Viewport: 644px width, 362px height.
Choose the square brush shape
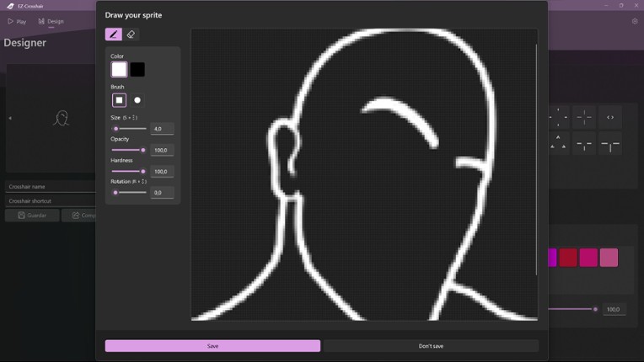119,100
